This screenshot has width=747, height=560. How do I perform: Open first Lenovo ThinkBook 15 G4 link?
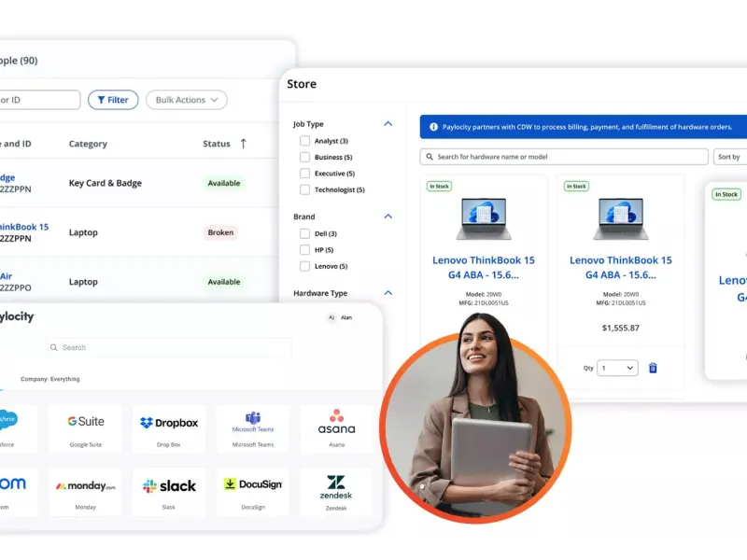(x=484, y=268)
